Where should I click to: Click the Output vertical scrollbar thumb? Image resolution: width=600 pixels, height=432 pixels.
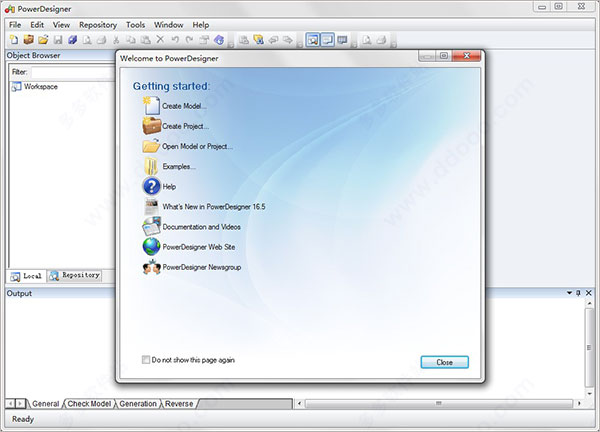click(x=589, y=347)
